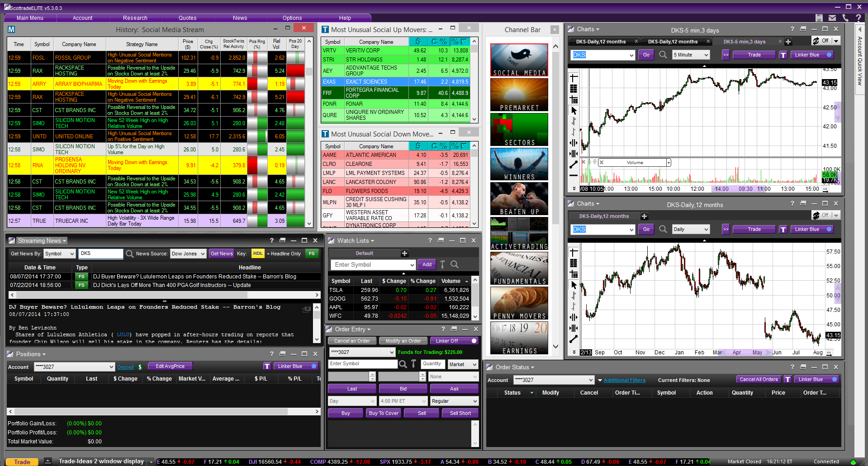Click Positions panel T icon
Viewport: 868px width, 466px height.
pos(267,366)
